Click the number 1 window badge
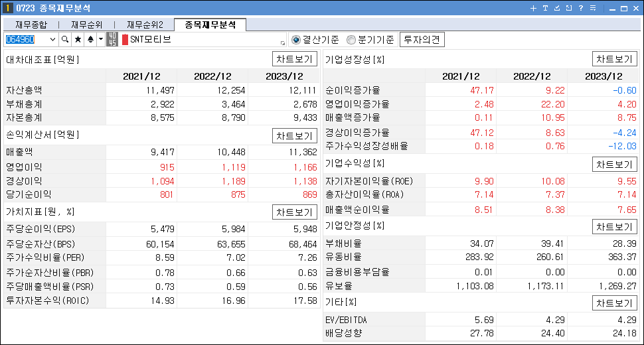 click(x=7, y=8)
